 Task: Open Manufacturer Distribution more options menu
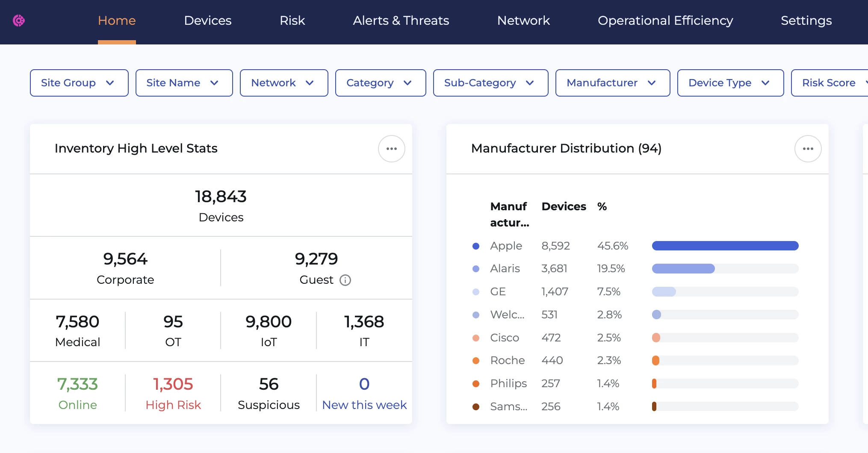pyautogui.click(x=807, y=149)
